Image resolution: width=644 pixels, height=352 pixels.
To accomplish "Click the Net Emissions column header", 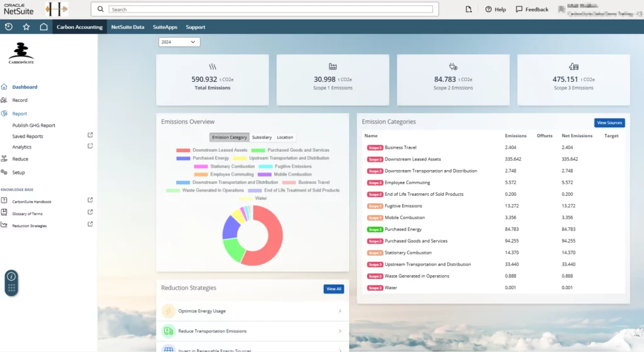I will click(x=577, y=136).
